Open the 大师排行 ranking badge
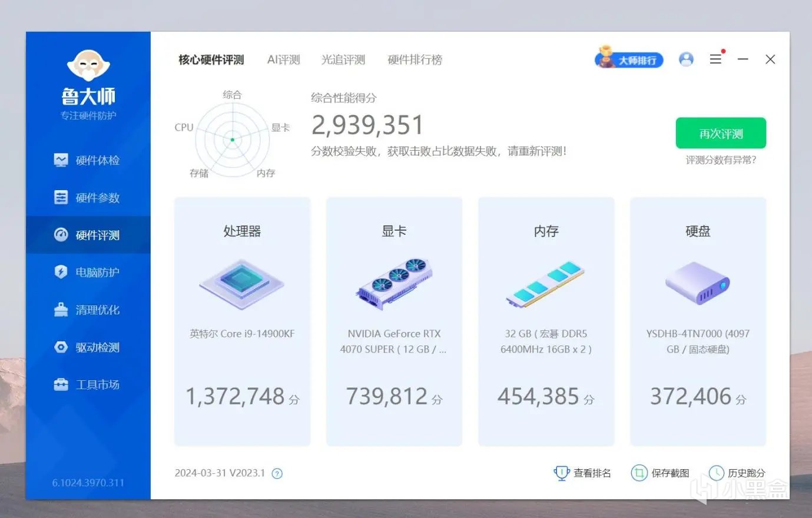 (629, 59)
